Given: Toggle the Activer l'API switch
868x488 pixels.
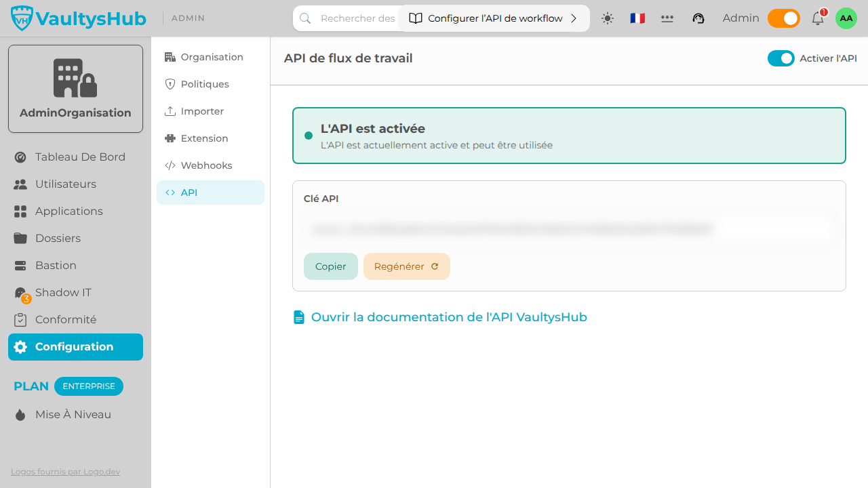Looking at the screenshot, I should [781, 58].
